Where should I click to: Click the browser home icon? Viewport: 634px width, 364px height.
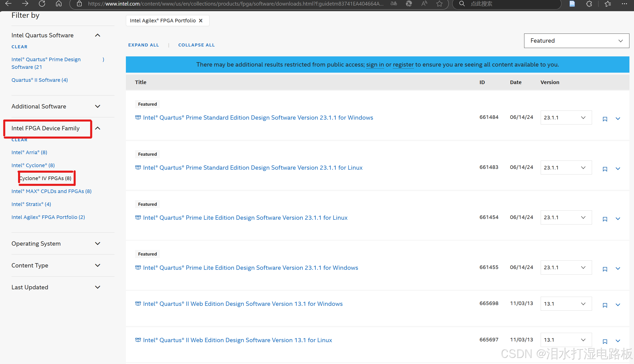tap(59, 4)
